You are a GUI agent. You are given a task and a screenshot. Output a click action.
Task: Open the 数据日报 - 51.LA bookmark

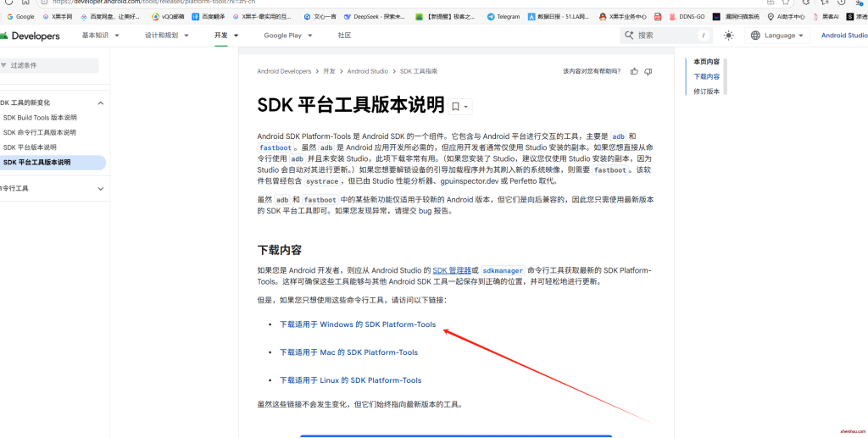click(x=559, y=17)
